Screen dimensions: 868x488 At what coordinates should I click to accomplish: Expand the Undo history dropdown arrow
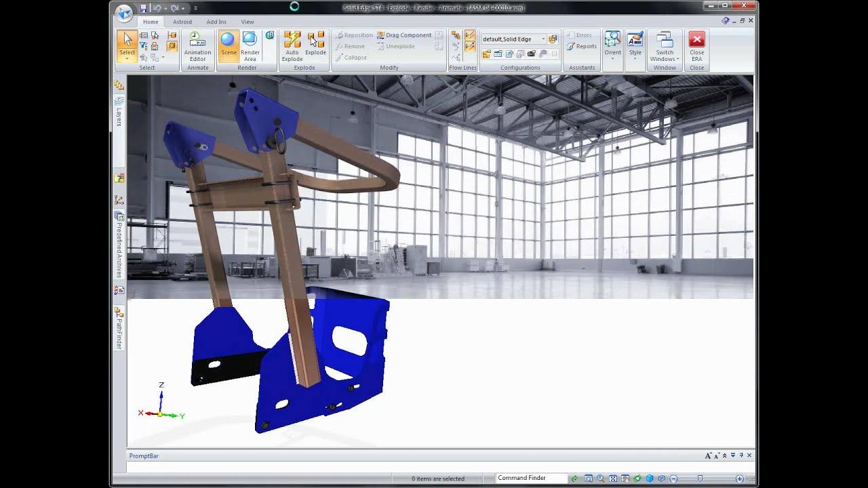coord(165,8)
